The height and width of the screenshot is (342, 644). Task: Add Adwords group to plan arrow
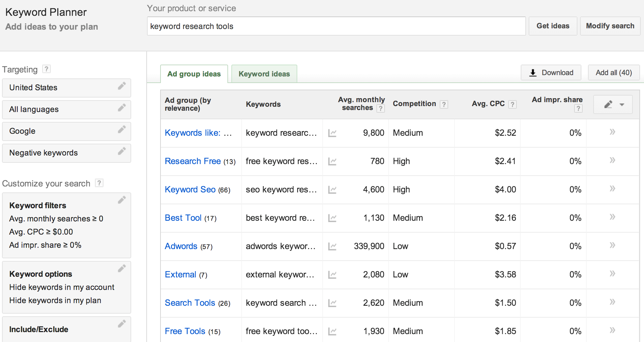pyautogui.click(x=612, y=245)
